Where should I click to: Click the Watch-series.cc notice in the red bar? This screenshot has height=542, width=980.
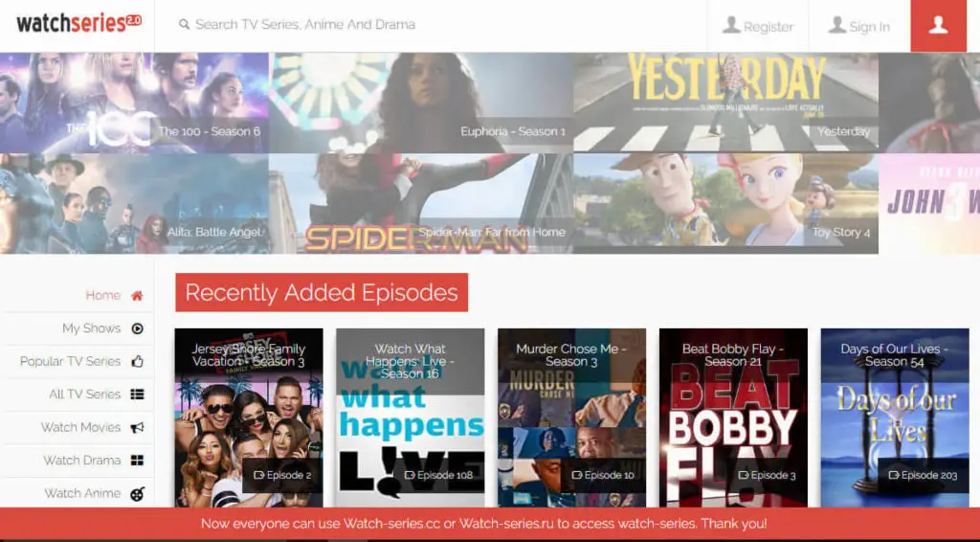point(483,524)
